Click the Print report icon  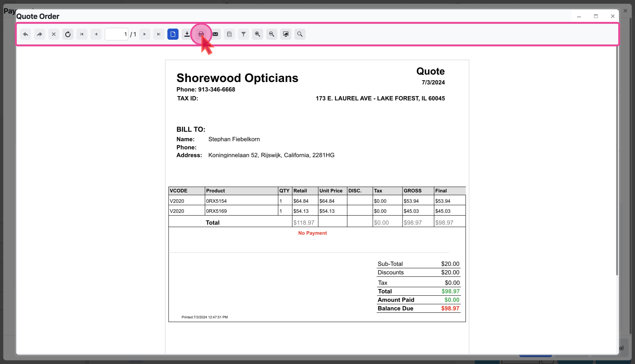tap(201, 34)
